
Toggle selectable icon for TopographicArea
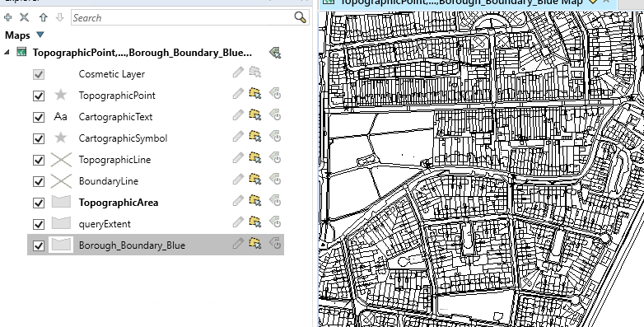tap(255, 200)
